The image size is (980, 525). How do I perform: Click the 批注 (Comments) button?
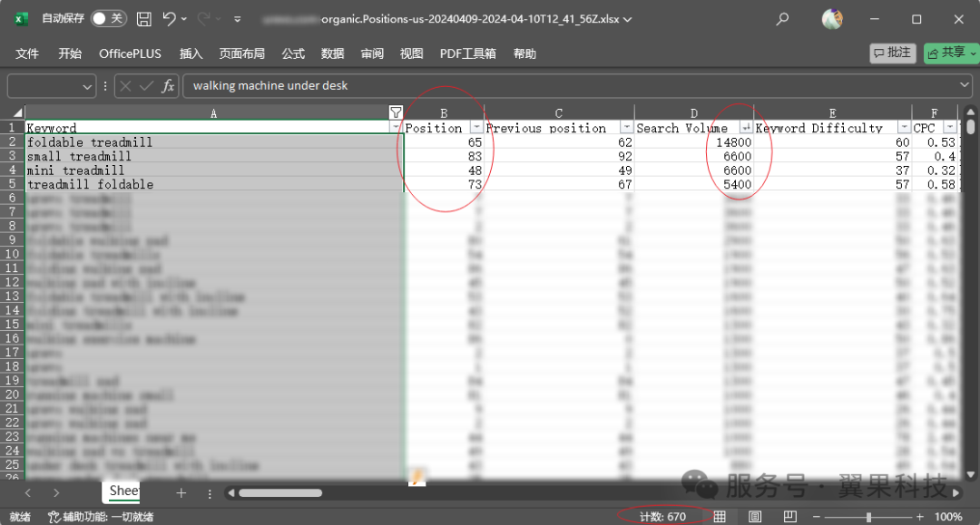click(x=891, y=53)
